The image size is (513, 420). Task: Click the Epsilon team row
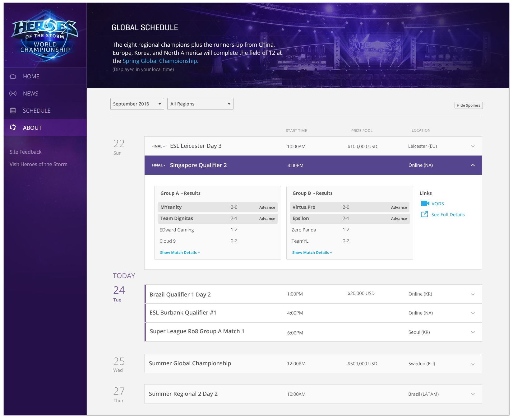pos(350,218)
